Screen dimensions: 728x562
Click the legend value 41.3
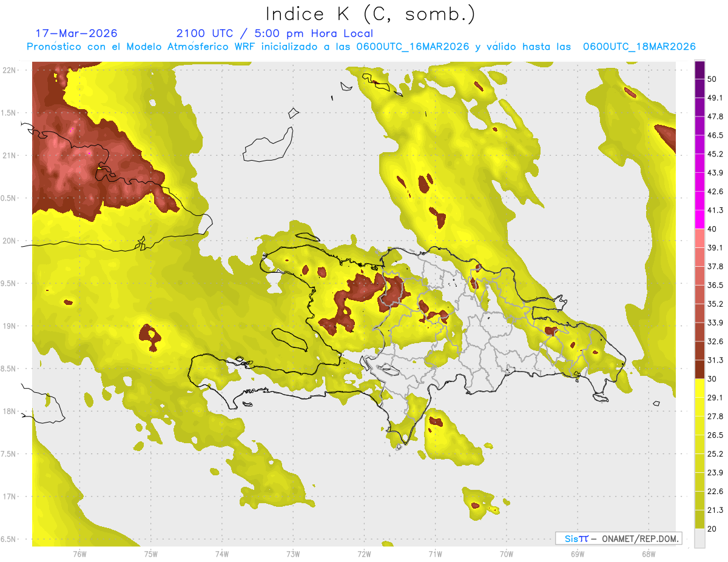(x=715, y=210)
